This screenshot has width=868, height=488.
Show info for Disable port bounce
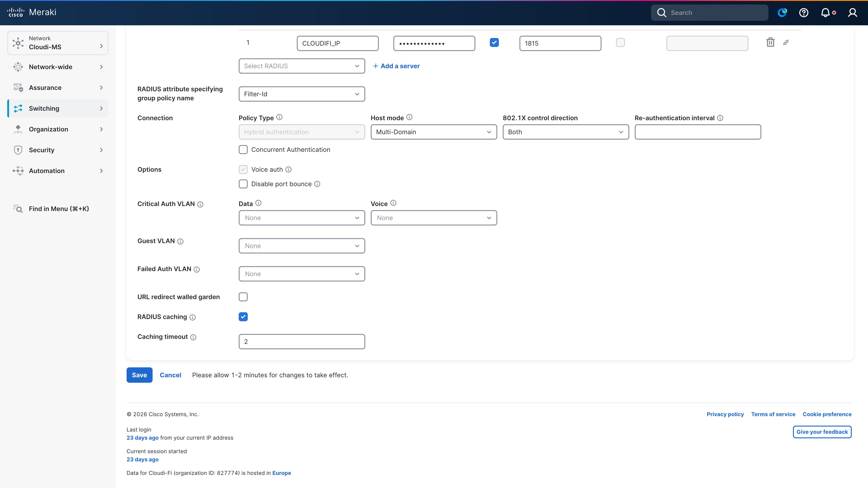click(x=317, y=184)
